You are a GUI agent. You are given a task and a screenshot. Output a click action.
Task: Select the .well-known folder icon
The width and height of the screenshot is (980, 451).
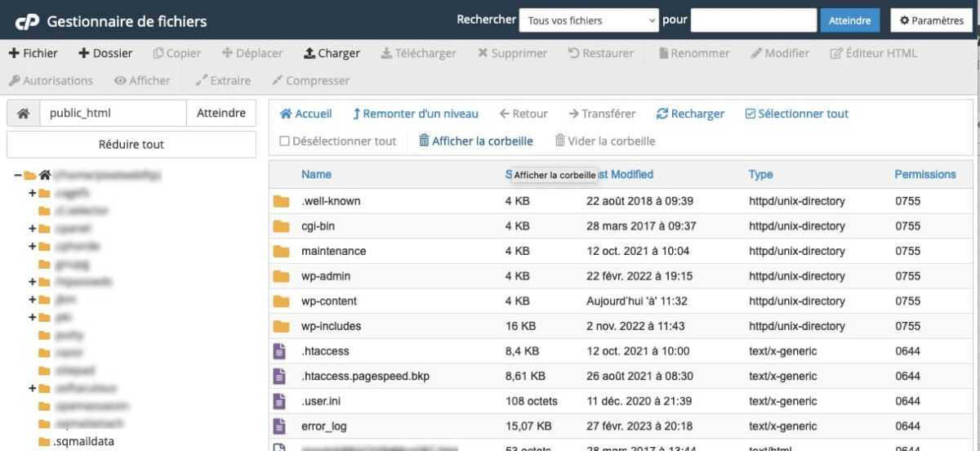282,201
